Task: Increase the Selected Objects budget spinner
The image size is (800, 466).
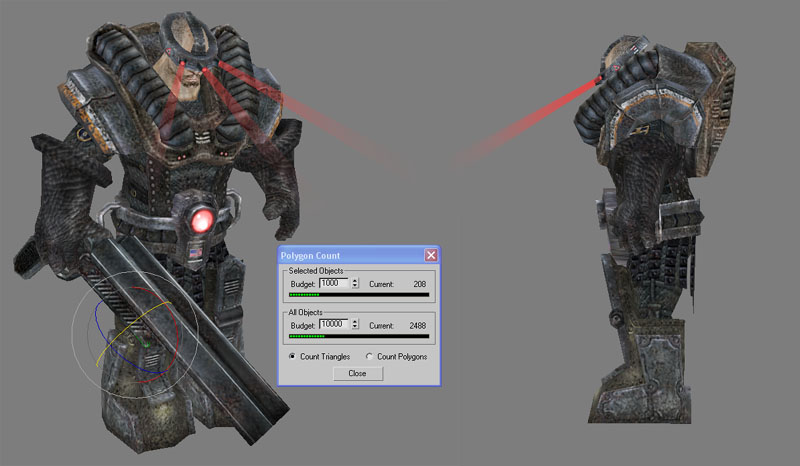Action: tap(355, 281)
